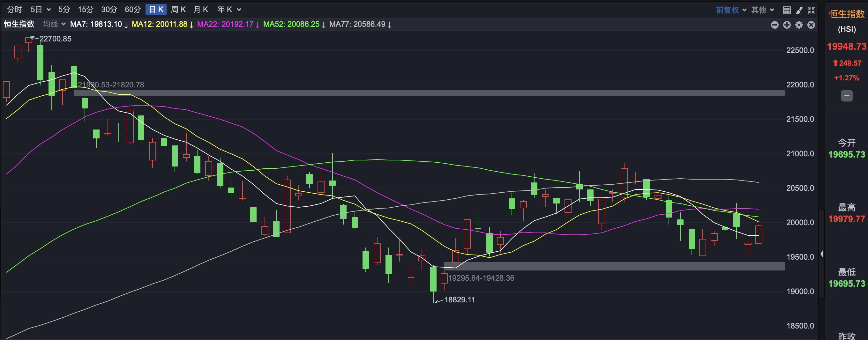Select the 60分 interval button
868x340 pixels.
tap(132, 10)
